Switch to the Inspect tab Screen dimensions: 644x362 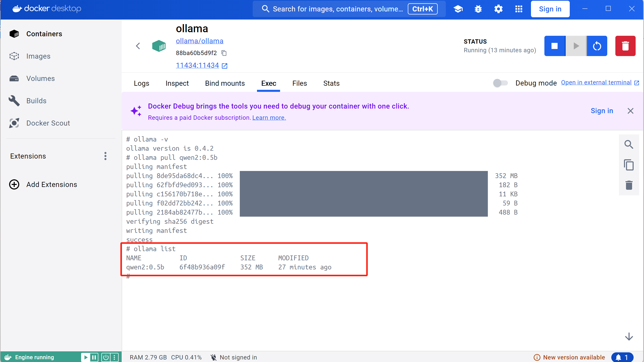pyautogui.click(x=177, y=83)
